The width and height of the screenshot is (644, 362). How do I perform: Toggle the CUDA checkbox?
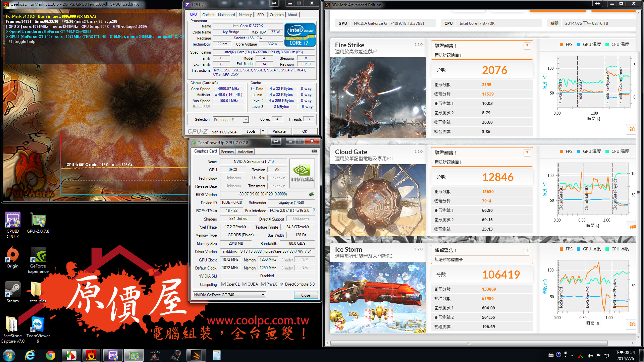pyautogui.click(x=245, y=284)
